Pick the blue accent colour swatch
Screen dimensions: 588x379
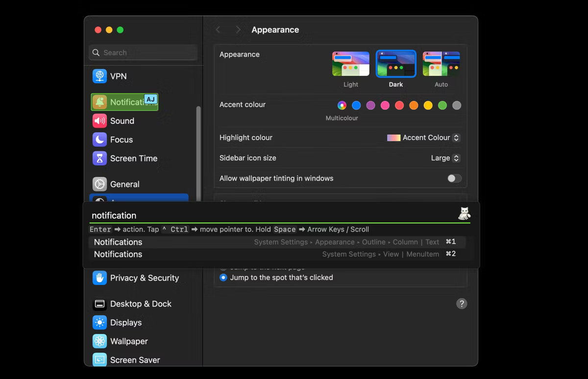coord(356,105)
